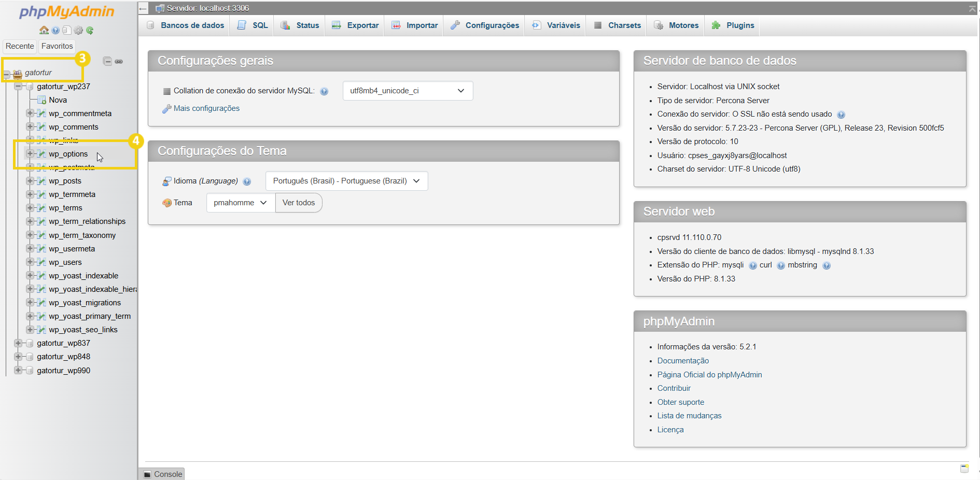Collapse the gatortur_wp237 database node
Screen dimensions: 980x480
tap(18, 87)
